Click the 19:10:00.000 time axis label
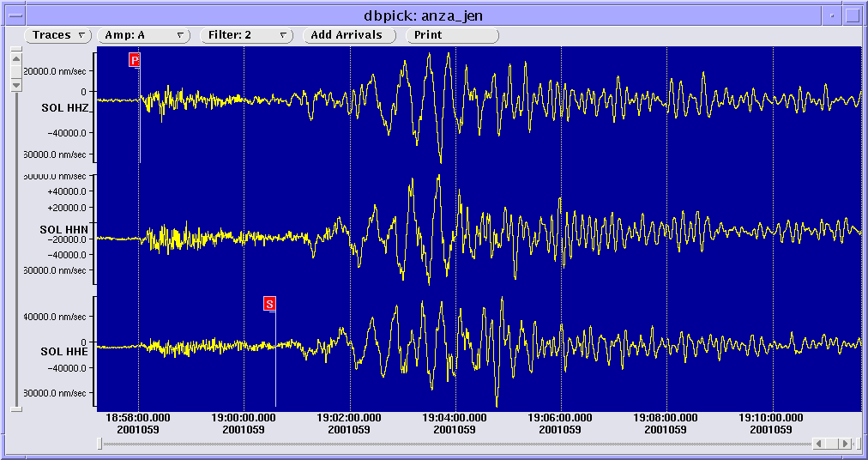This screenshot has width=868, height=460. click(x=771, y=419)
